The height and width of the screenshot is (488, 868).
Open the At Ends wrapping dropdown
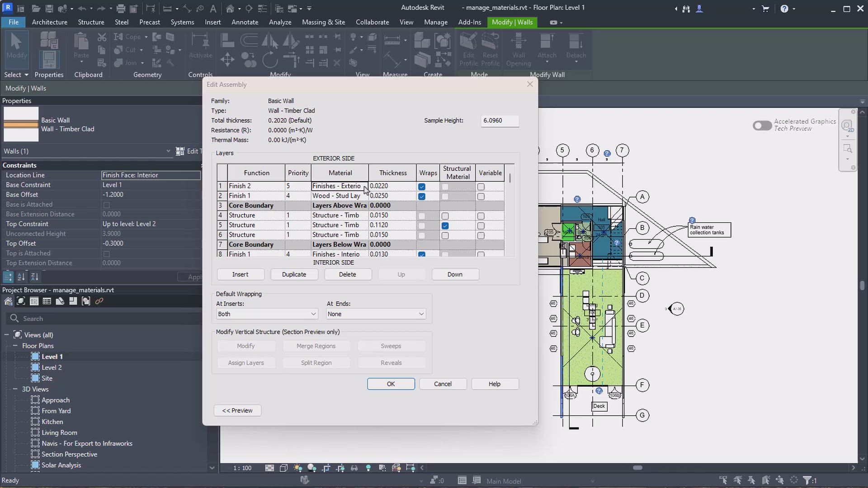(x=376, y=314)
